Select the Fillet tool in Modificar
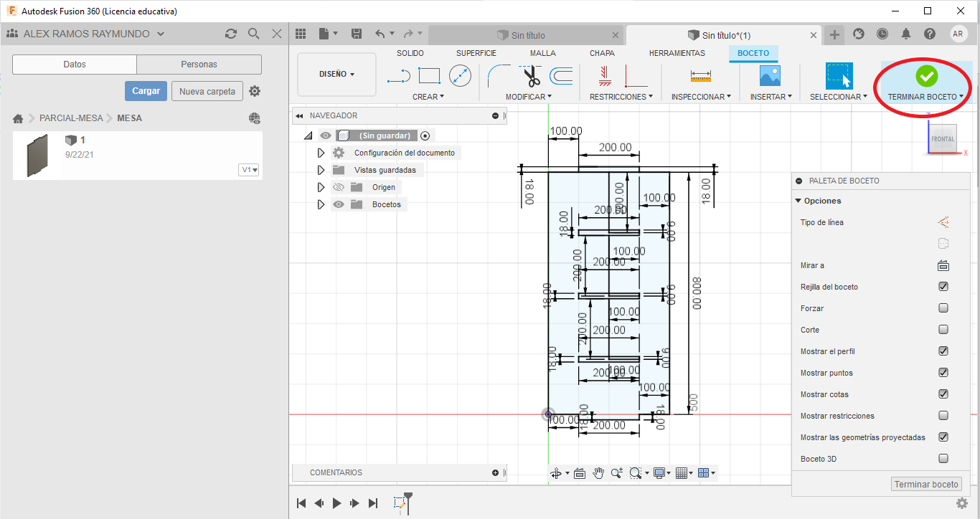The width and height of the screenshot is (980, 519). (498, 76)
